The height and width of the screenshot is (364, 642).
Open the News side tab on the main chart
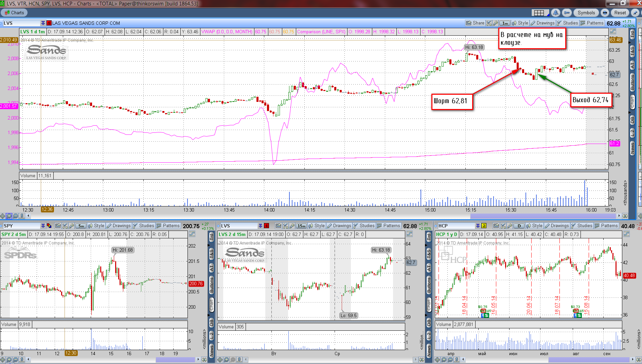(632, 148)
